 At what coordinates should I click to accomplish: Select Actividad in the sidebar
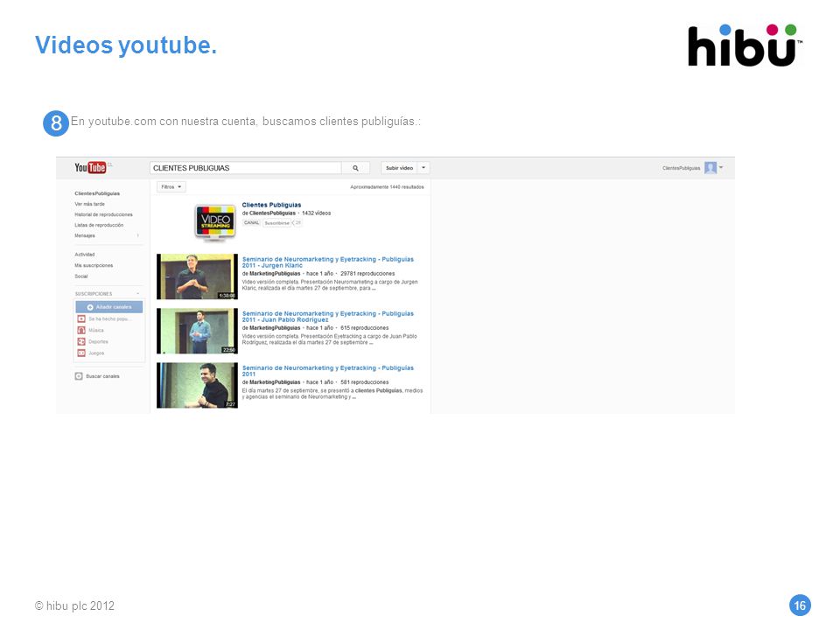click(85, 255)
